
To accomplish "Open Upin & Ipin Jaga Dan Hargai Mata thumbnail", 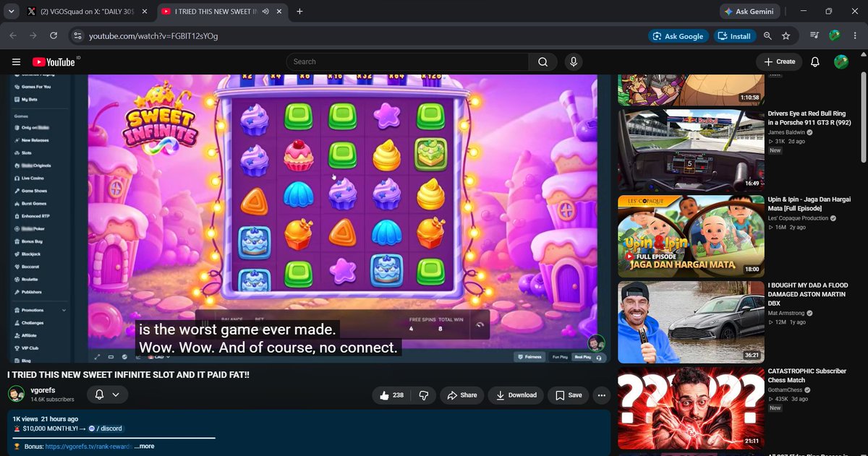I will [691, 236].
